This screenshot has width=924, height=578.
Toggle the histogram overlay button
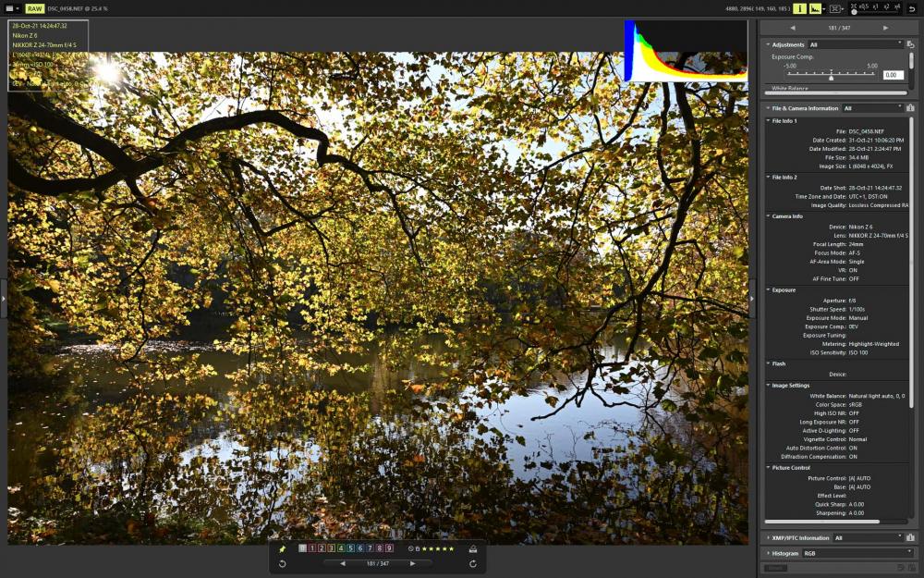[x=814, y=8]
